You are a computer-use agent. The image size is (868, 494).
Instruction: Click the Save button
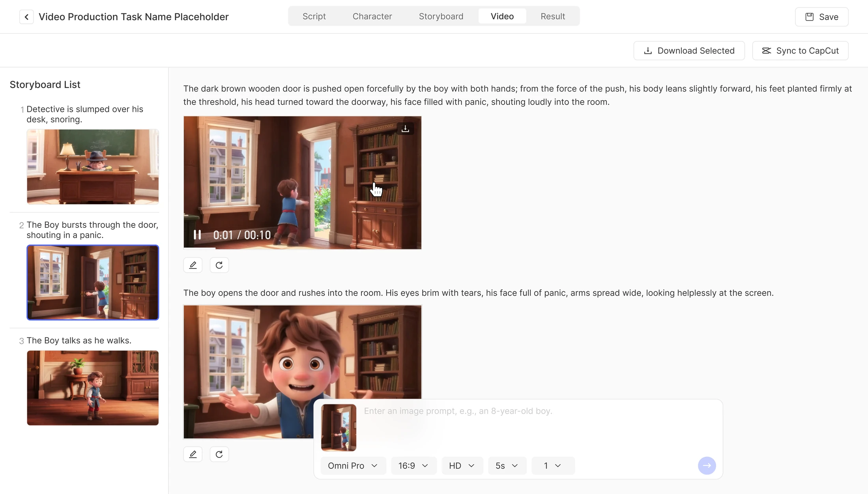click(821, 17)
